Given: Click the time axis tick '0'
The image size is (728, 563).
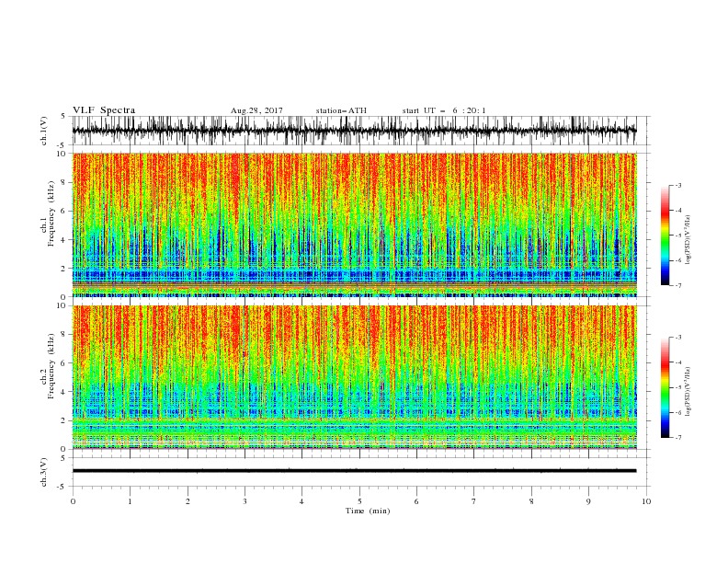Looking at the screenshot, I should click(x=73, y=501).
